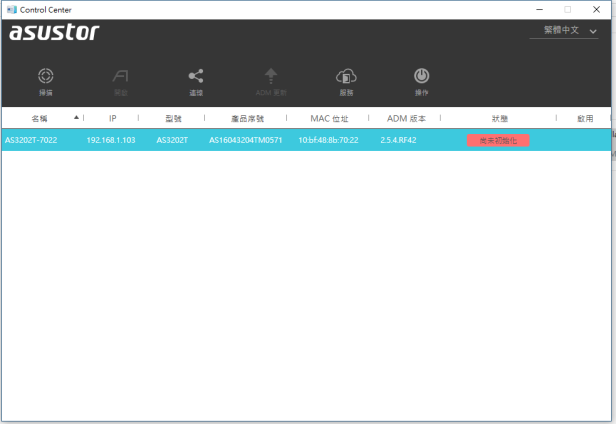Open the 服務 cloud service icon
The image size is (616, 424).
[346, 76]
